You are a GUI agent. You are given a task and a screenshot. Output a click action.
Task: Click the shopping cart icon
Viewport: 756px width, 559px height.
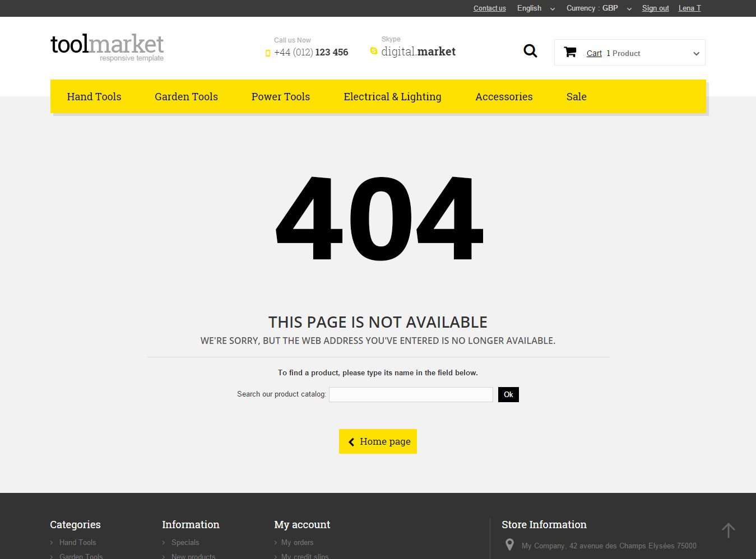[570, 52]
